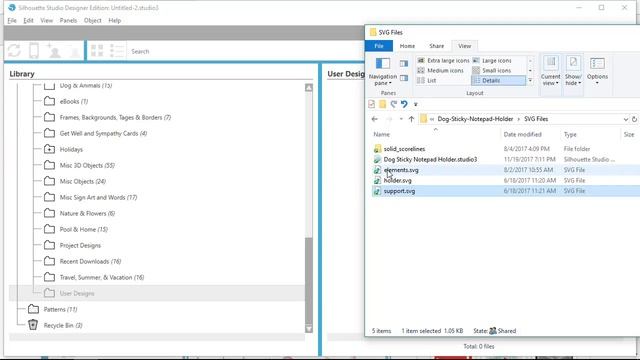Go up one folder level arrow
Viewport: 640px width, 360px height.
(x=411, y=119)
